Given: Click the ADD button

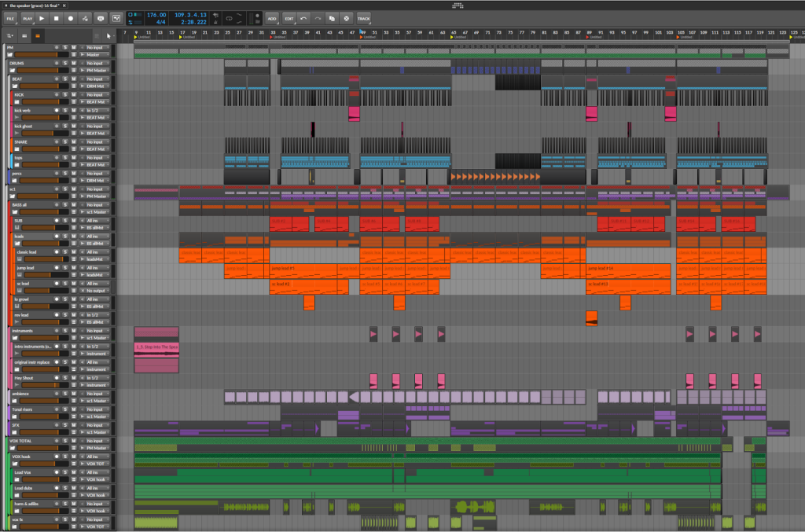Looking at the screenshot, I should (x=272, y=17).
